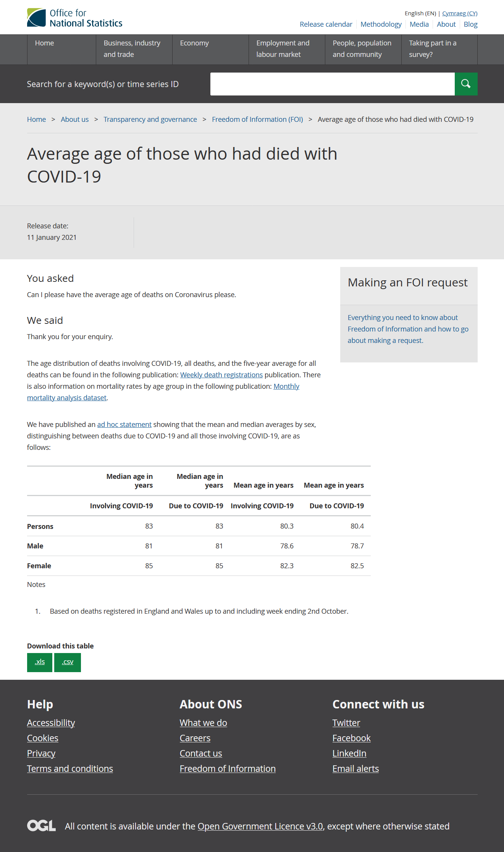The image size is (504, 852).
Task: Navigate to Freedom of Information (FOI) breadcrumb
Action: (x=257, y=120)
